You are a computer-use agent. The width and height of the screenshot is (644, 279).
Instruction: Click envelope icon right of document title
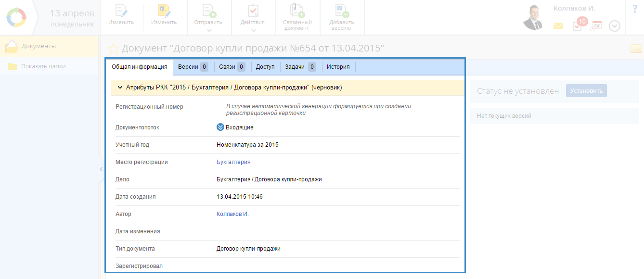[x=636, y=49]
